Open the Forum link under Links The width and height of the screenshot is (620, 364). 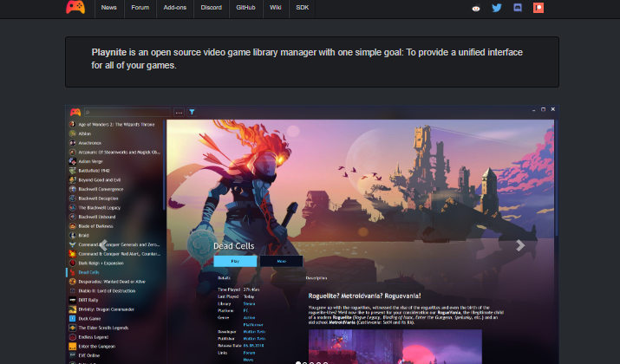tap(249, 353)
